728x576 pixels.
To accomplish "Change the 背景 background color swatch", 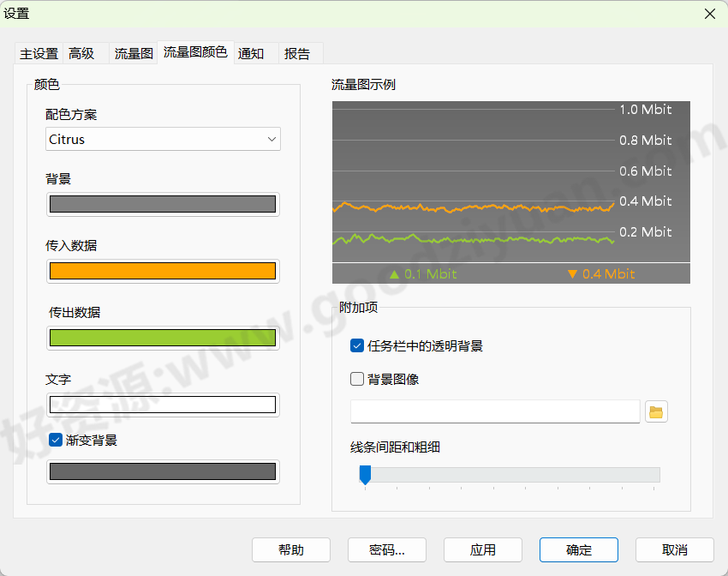I will tap(163, 204).
